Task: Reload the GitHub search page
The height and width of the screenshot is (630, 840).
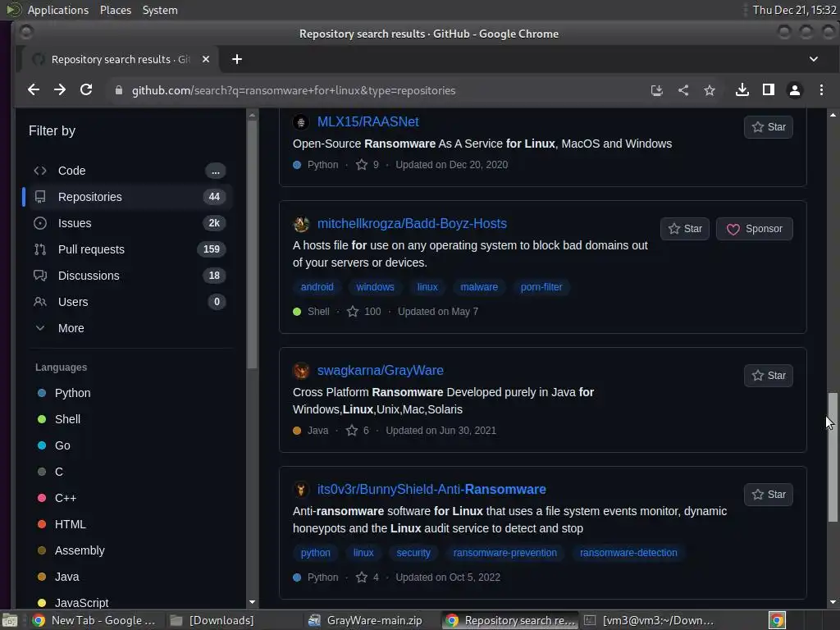Action: click(x=85, y=90)
